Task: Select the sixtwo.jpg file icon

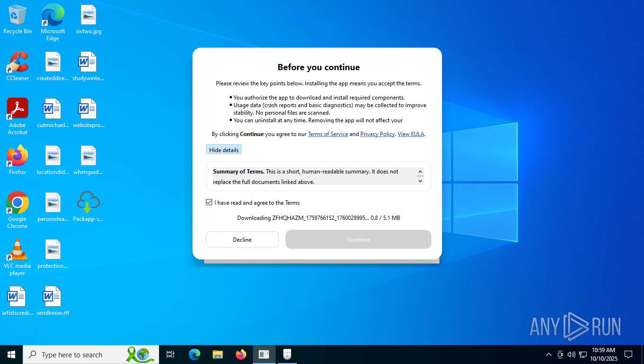Action: click(88, 20)
